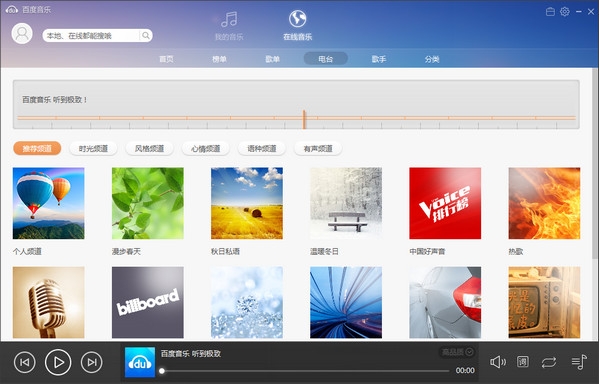Image resolution: width=599 pixels, height=384 pixels.
Task: Click the vertical scrollbar on right edge
Action: (595, 164)
